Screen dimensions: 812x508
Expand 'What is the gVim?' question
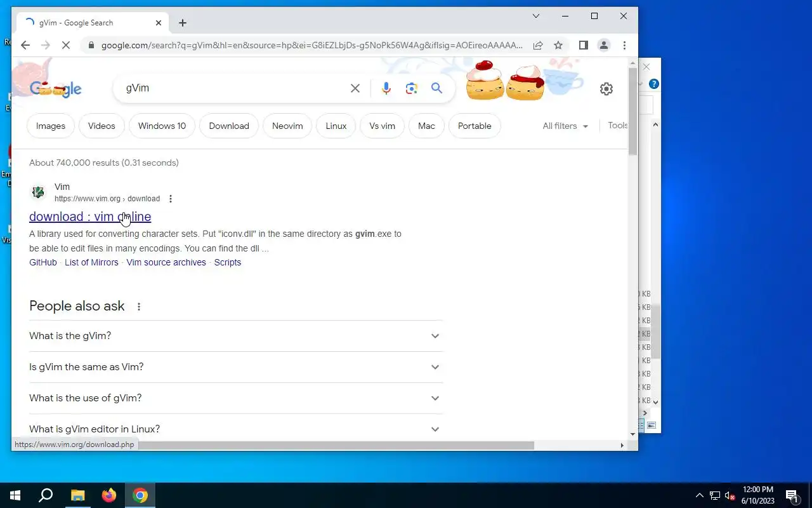[x=235, y=336]
